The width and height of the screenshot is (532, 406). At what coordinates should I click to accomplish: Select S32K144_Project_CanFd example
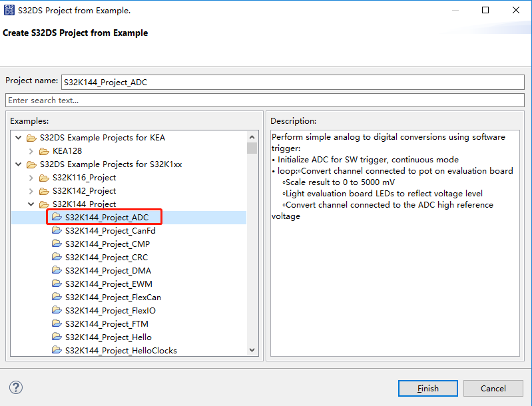coord(111,231)
